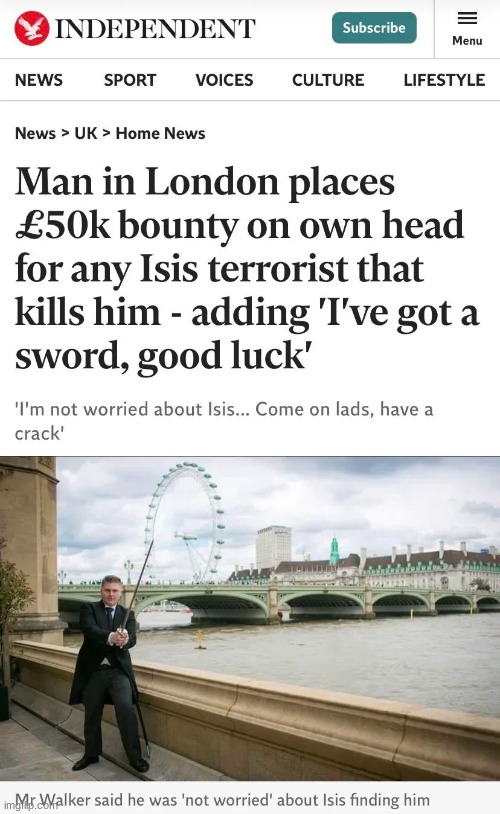Click the News breadcrumb link
This screenshot has width=500, height=814.
coord(35,133)
